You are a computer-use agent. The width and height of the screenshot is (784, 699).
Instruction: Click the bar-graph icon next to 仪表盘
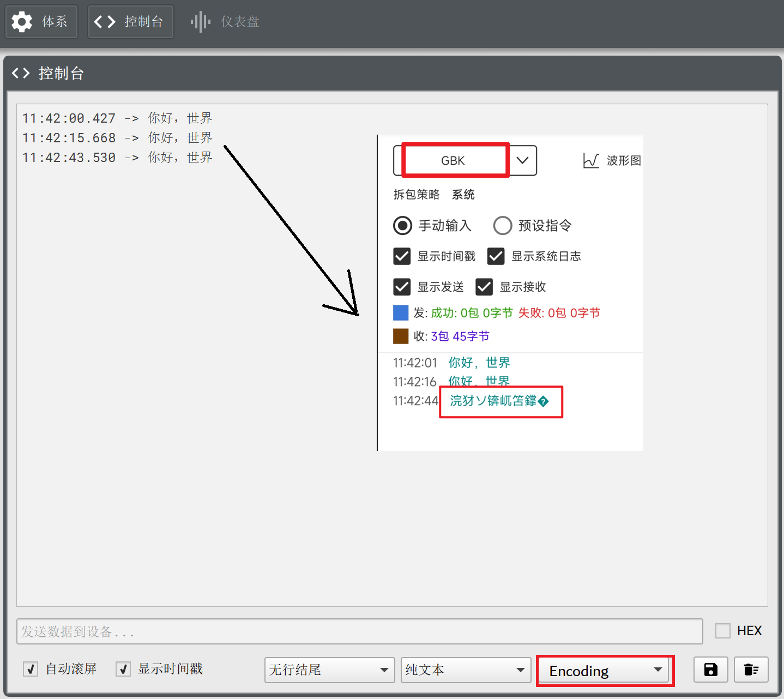point(200,21)
